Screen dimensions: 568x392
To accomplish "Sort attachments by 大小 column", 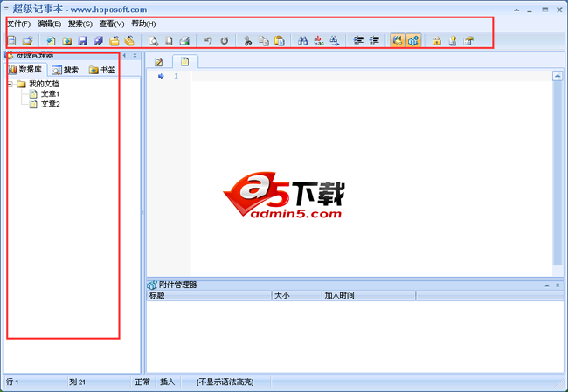I will tap(296, 296).
